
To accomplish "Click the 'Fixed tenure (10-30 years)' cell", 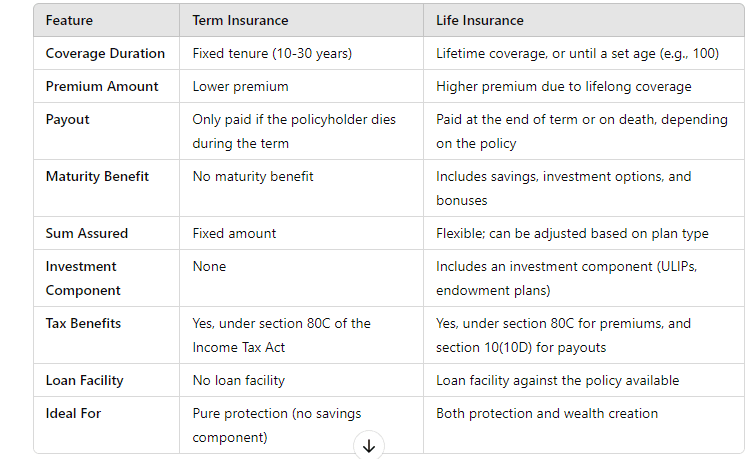I will (x=272, y=54).
